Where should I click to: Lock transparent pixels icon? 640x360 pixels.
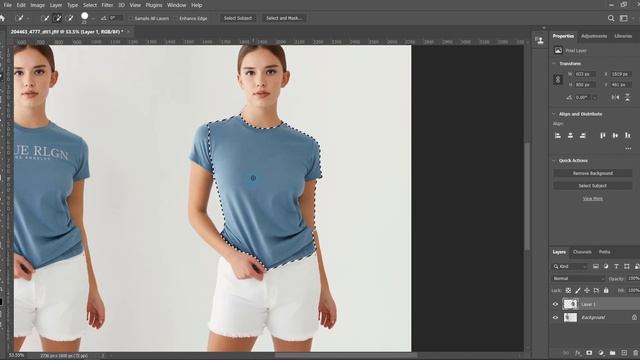tap(568, 291)
